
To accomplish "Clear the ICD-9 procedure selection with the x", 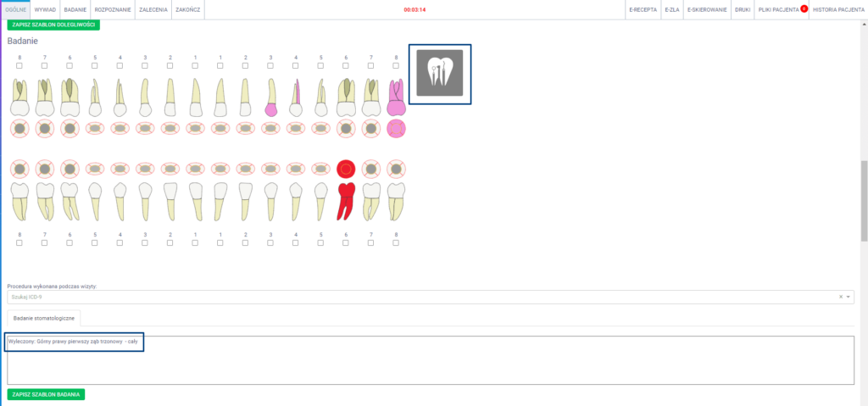I will 840,297.
